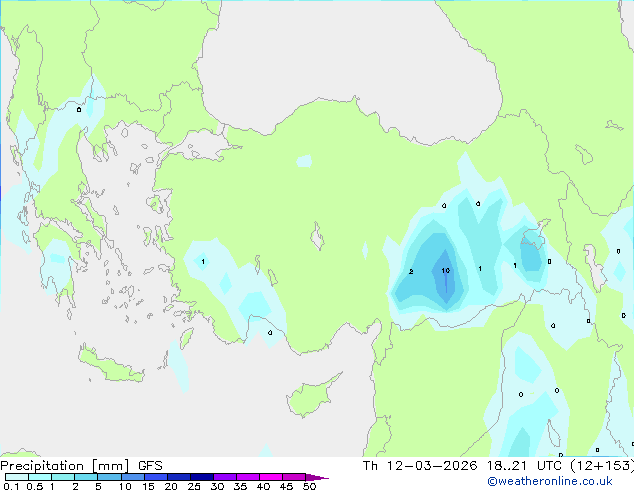Click the '(12+153)' forecast offset text
The width and height of the screenshot is (634, 490).
point(602,466)
